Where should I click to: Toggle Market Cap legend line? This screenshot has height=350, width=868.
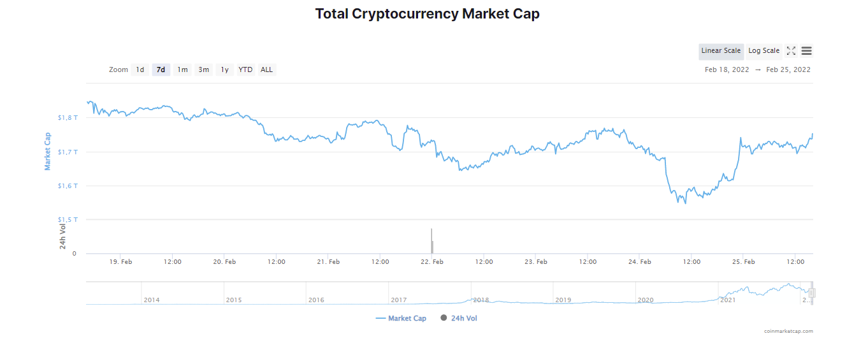click(401, 318)
